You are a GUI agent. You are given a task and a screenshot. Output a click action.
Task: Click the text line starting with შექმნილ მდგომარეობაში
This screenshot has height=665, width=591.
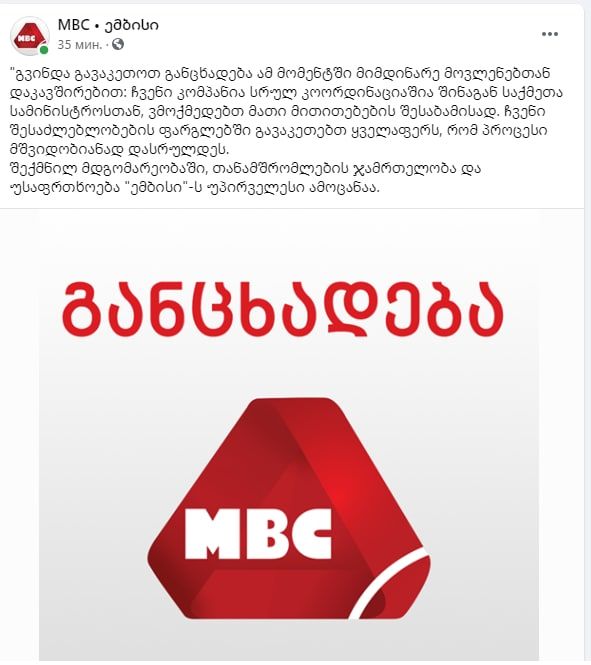245,169
